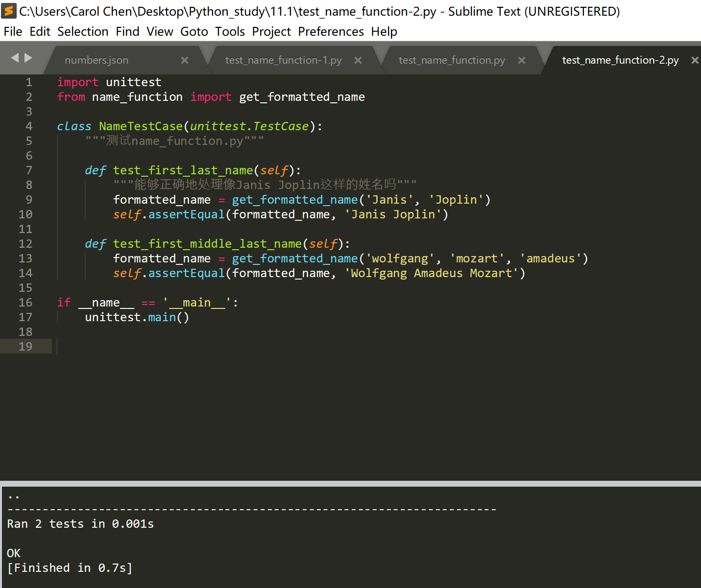Close the test_name_function.py tab
The height and width of the screenshot is (588, 701).
[522, 60]
